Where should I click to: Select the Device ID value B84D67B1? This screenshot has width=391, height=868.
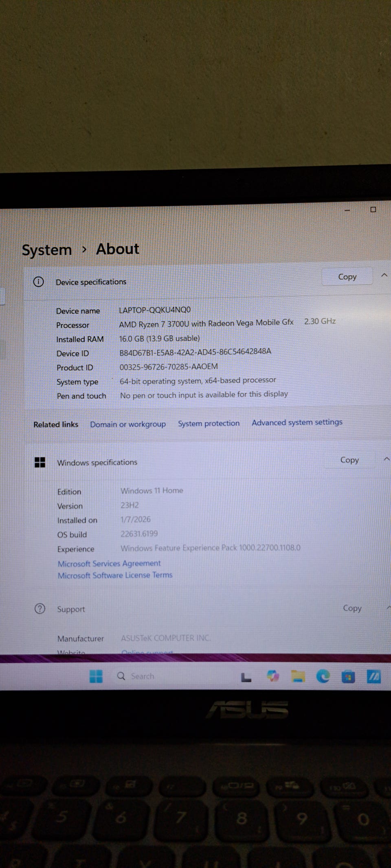[195, 352]
